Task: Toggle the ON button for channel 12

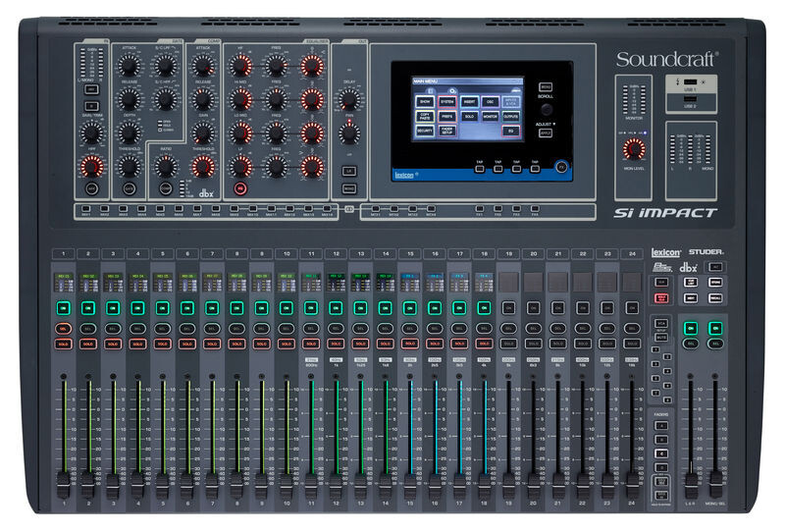Action: [x=336, y=307]
